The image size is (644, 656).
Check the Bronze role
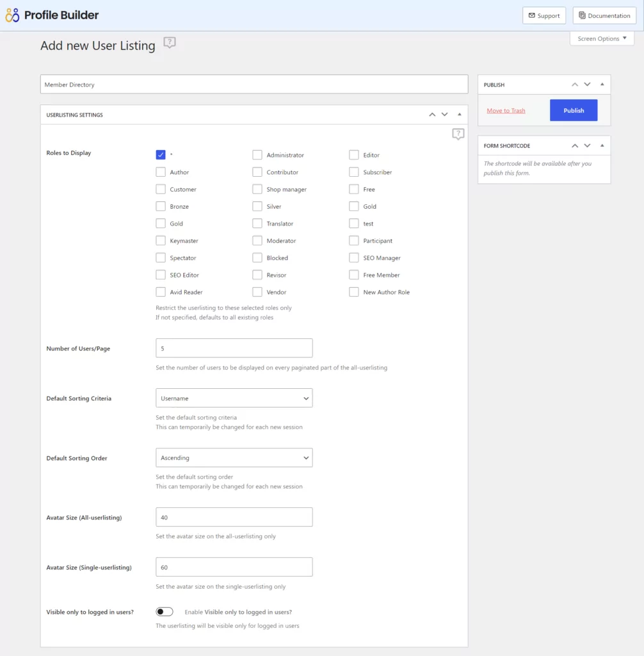161,206
